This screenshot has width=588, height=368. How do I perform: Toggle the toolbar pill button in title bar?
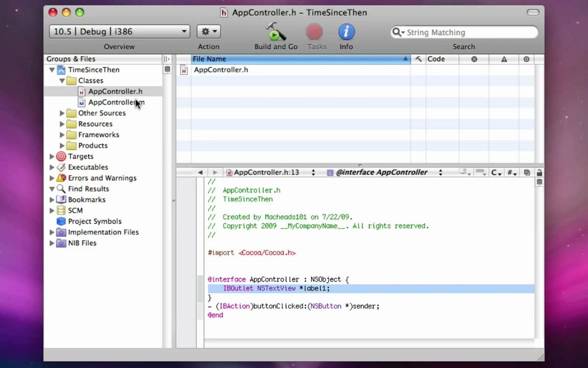[533, 12]
